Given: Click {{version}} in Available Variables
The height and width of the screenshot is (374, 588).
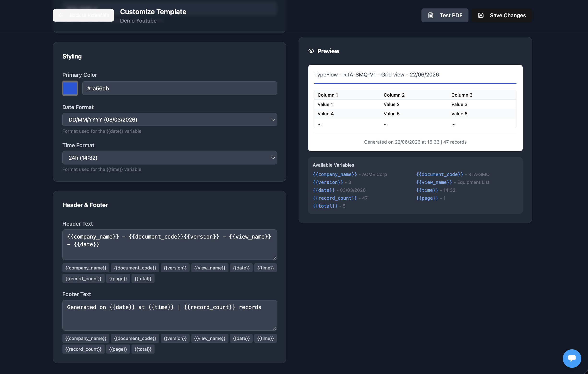Looking at the screenshot, I should point(328,182).
